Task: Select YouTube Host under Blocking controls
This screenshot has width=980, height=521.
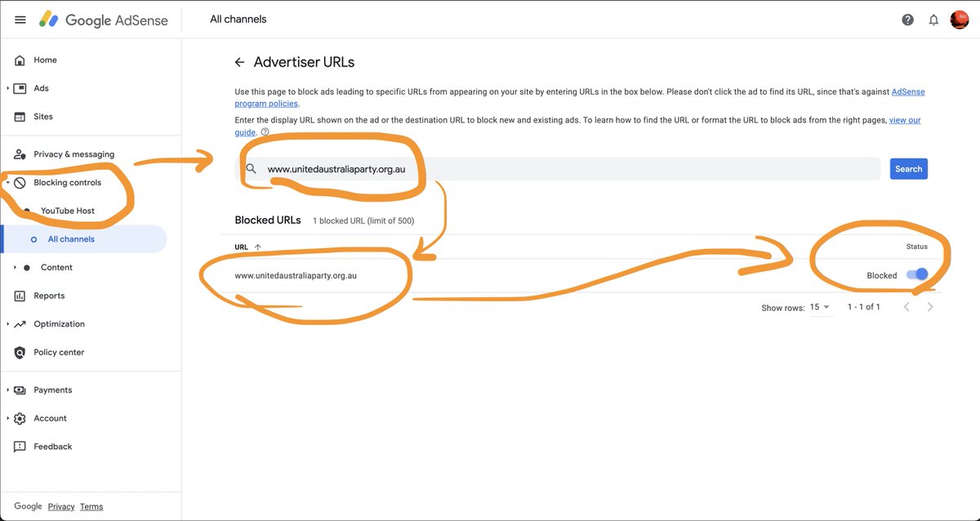Action: (68, 210)
